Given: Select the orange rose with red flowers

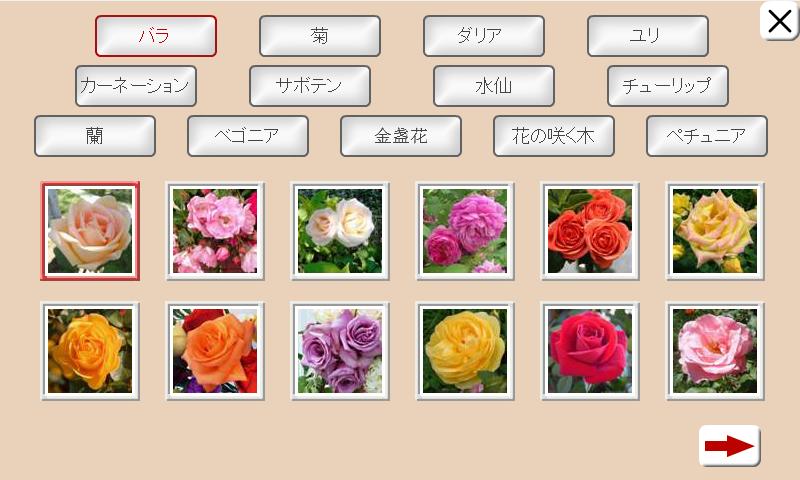Looking at the screenshot, I should point(215,351).
